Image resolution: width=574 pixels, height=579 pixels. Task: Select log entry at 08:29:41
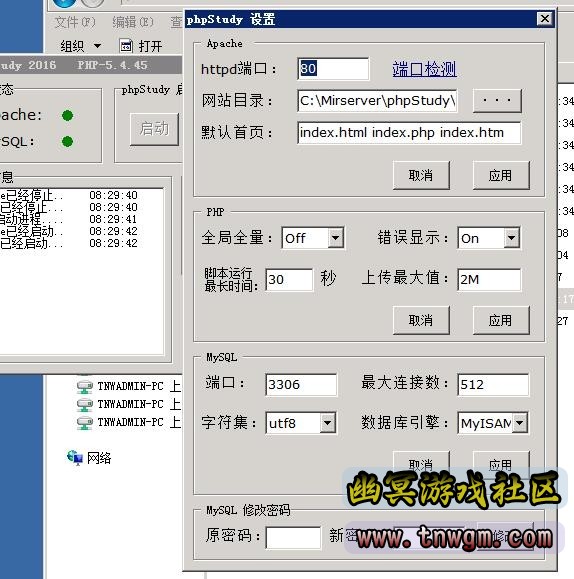69,219
